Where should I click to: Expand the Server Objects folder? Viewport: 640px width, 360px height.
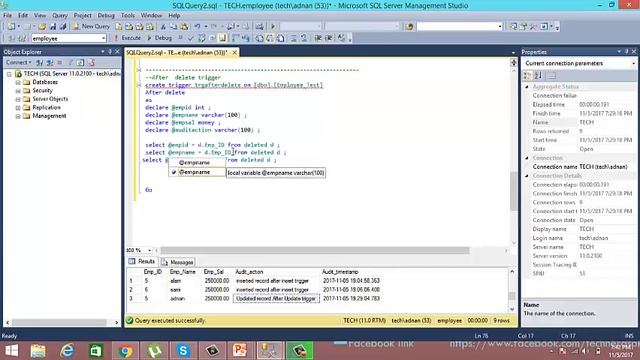pos(18,99)
